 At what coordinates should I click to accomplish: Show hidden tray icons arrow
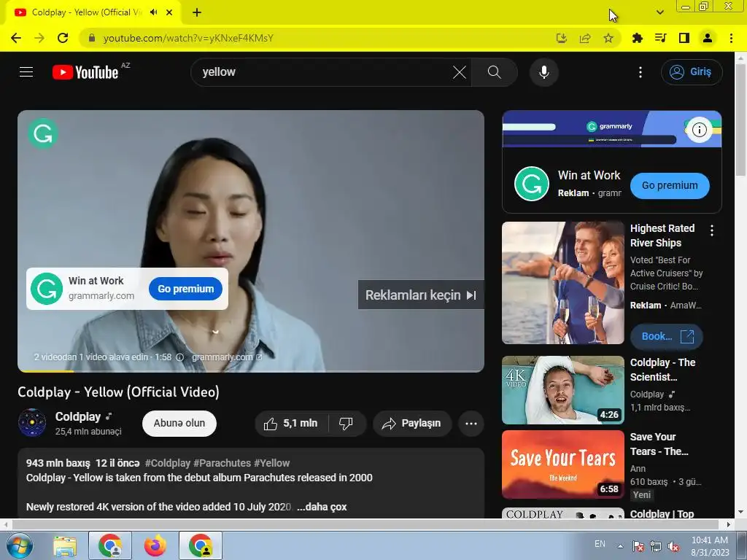pos(620,545)
